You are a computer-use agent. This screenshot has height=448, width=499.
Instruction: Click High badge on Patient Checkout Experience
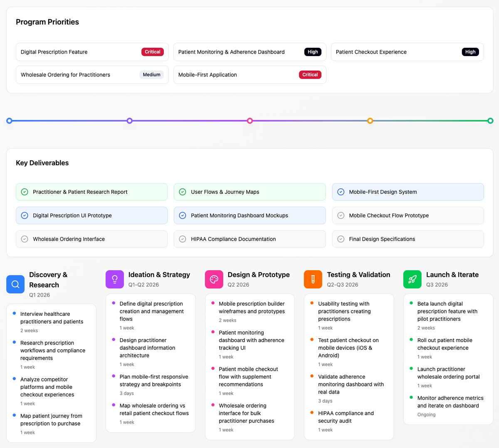click(x=470, y=52)
